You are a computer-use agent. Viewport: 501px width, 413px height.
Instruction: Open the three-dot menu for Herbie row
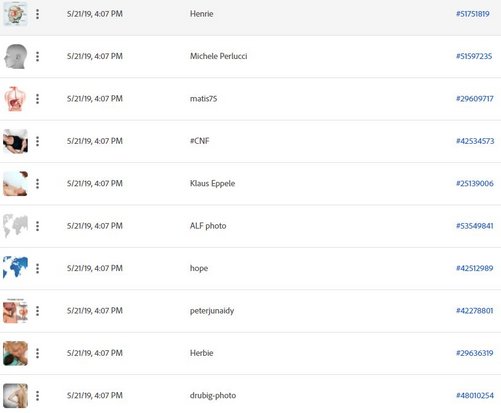[37, 353]
